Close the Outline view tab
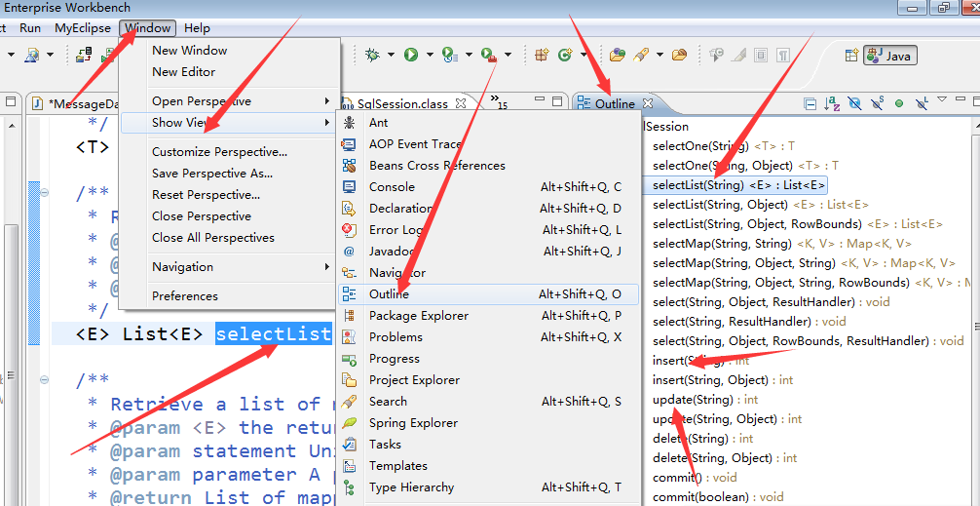This screenshot has height=506, width=980. point(648,102)
